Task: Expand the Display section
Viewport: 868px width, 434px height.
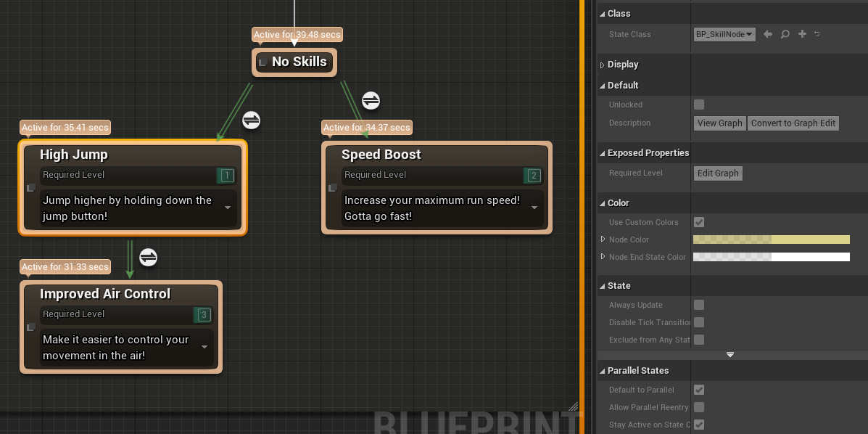Action: tap(602, 65)
